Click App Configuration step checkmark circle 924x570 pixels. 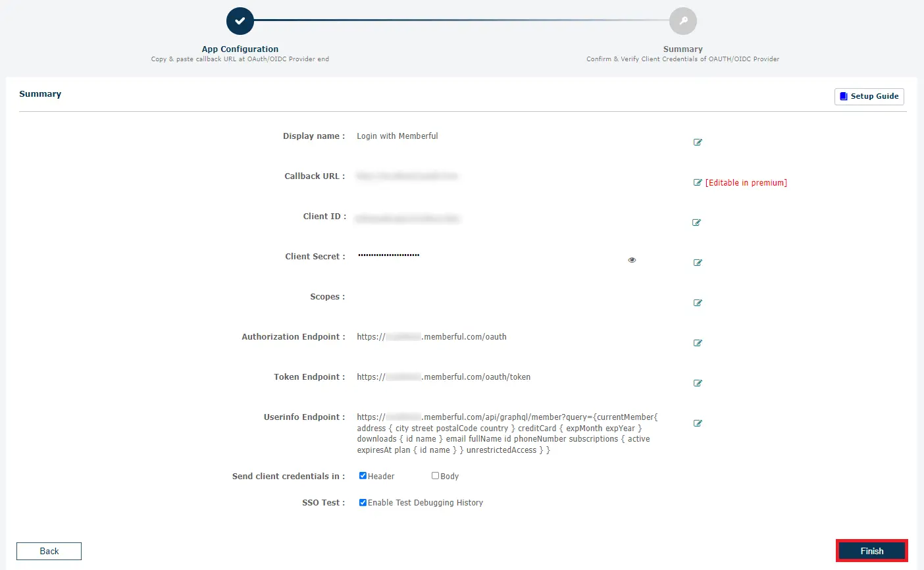click(x=240, y=21)
